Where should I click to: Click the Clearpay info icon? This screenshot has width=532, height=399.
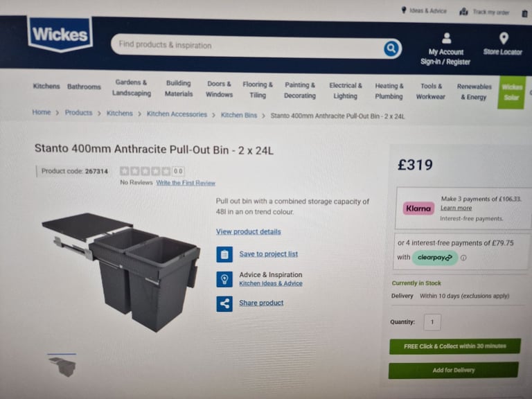point(463,258)
